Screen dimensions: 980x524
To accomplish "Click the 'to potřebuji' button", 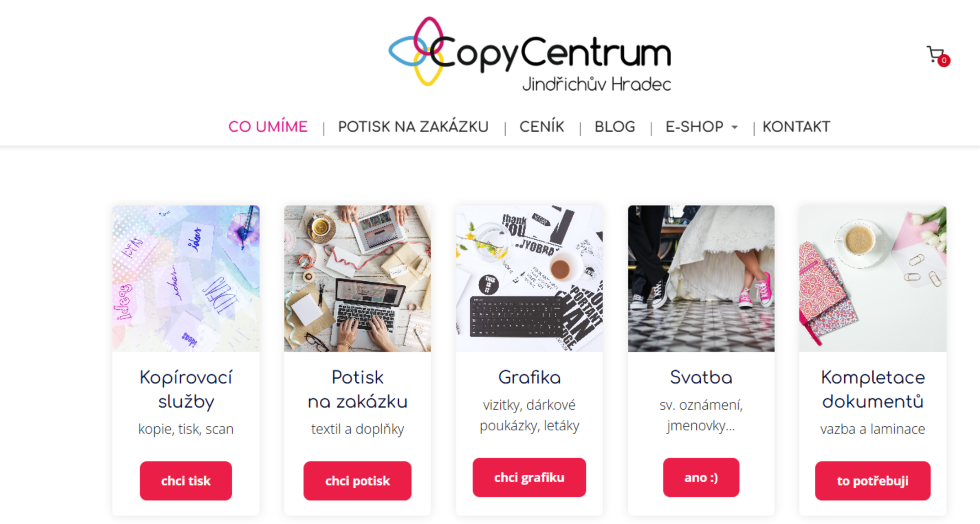I will 873,480.
